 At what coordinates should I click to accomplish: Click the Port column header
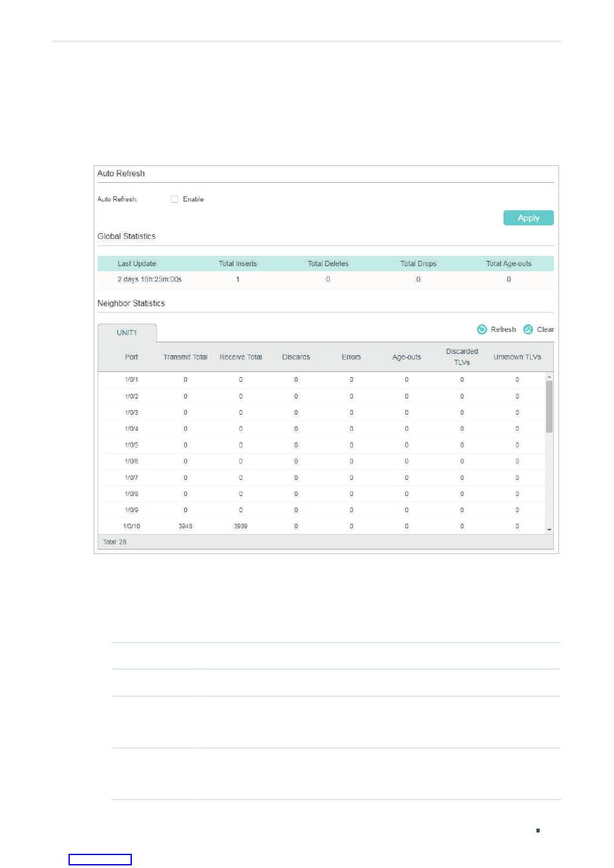tap(131, 357)
